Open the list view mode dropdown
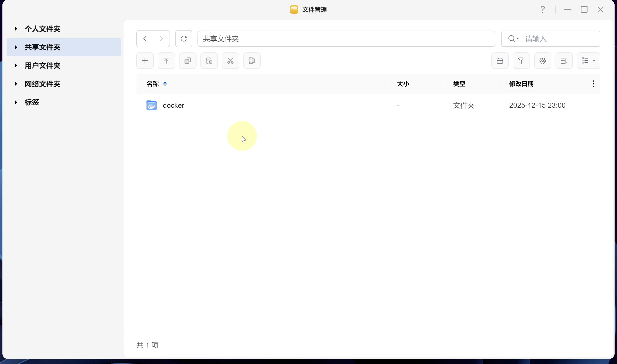 click(588, 61)
